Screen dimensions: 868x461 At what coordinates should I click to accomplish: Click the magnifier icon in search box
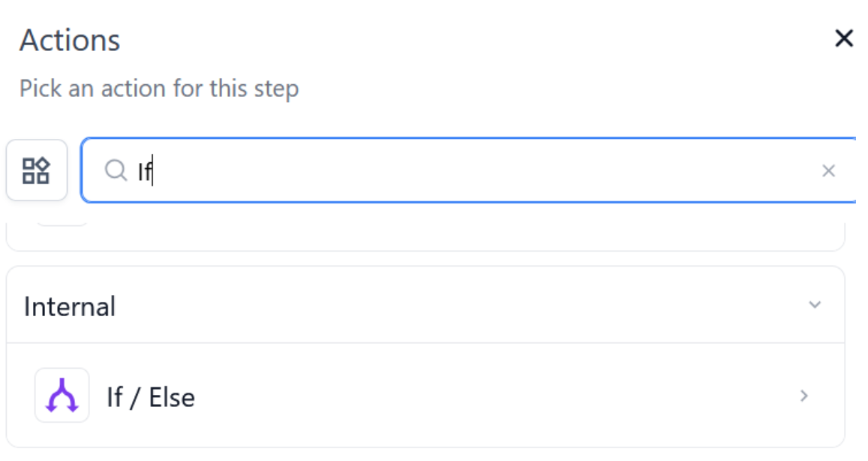click(x=115, y=171)
